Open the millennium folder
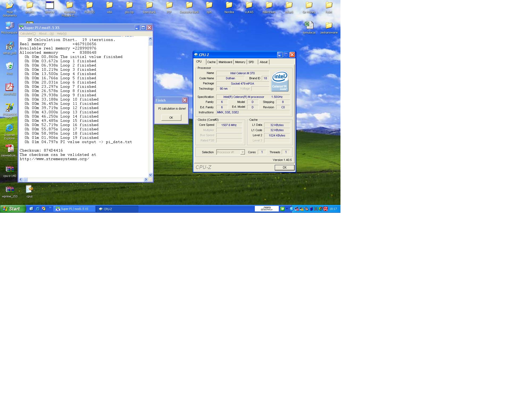The image size is (532, 399). pos(269,7)
